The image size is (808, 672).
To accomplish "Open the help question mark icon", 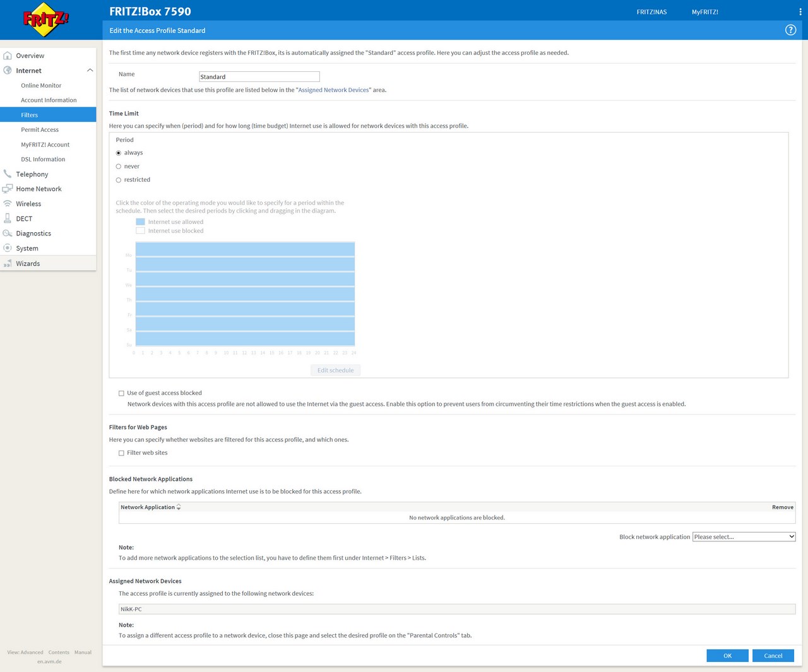I will 790,30.
